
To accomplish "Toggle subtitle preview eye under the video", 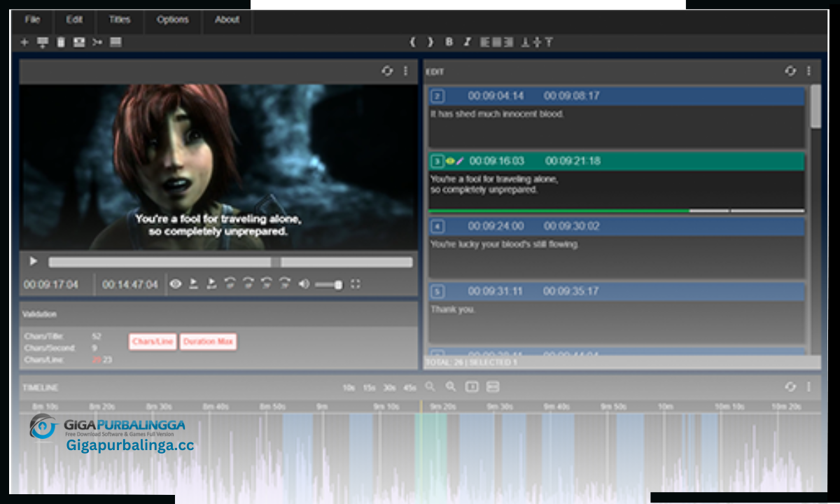I will (175, 284).
